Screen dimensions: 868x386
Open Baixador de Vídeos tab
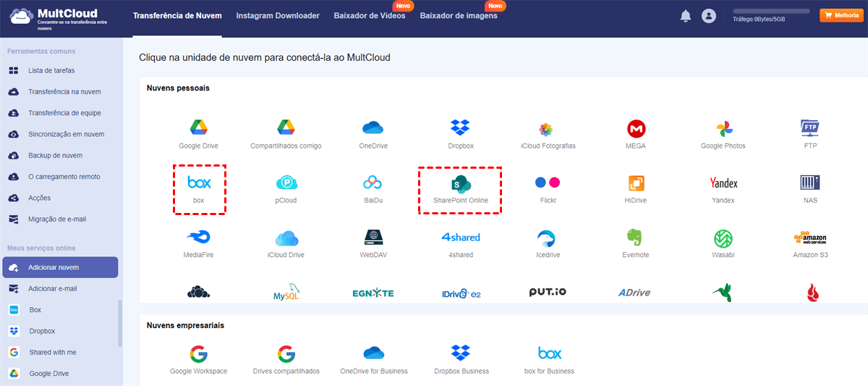point(370,16)
